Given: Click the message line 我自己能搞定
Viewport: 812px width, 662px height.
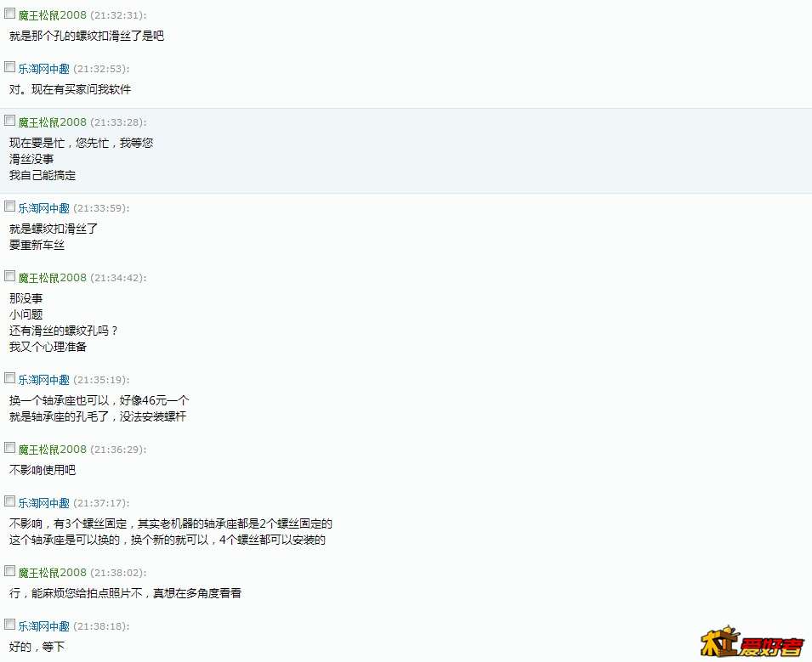Looking at the screenshot, I should coord(43,175).
